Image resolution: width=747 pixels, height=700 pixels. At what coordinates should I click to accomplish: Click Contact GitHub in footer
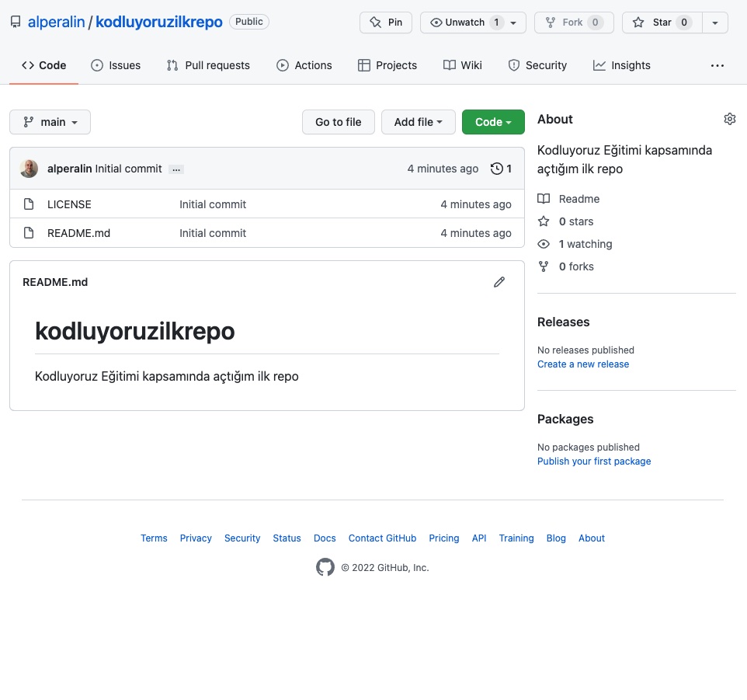click(382, 538)
